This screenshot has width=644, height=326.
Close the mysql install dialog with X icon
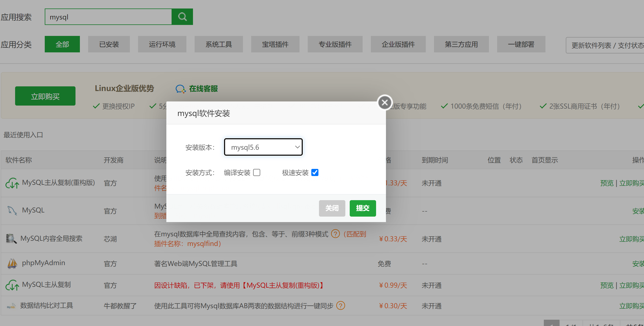coord(385,103)
